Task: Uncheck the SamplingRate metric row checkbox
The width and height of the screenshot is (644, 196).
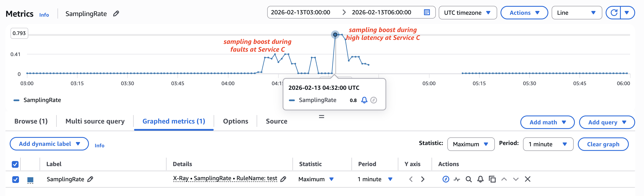Action: click(15, 179)
